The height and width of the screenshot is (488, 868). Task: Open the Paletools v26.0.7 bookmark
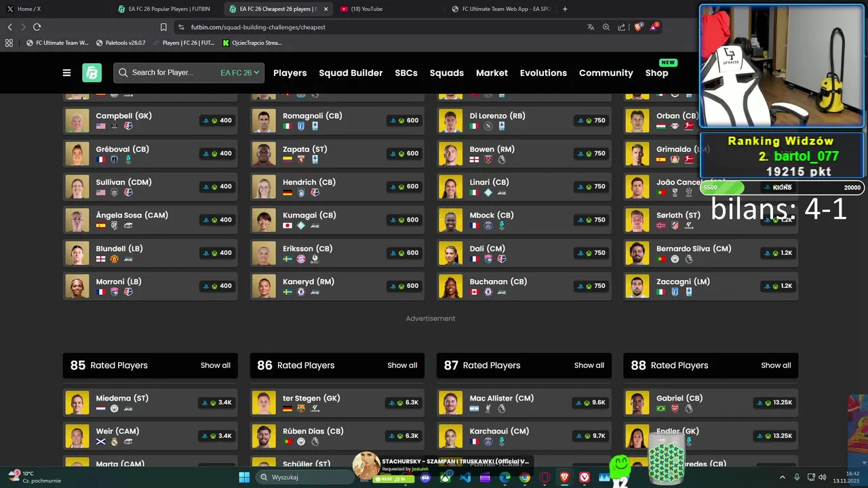click(121, 43)
